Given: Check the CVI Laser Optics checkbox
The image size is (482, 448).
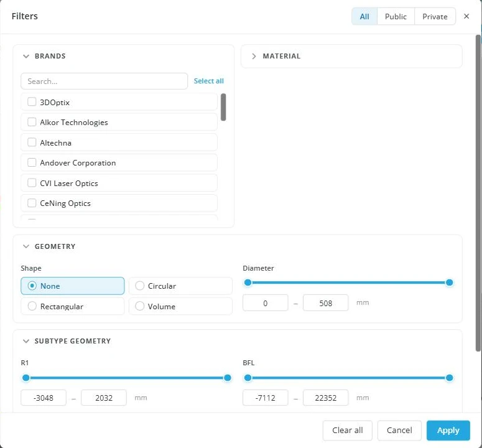Looking at the screenshot, I should (32, 183).
